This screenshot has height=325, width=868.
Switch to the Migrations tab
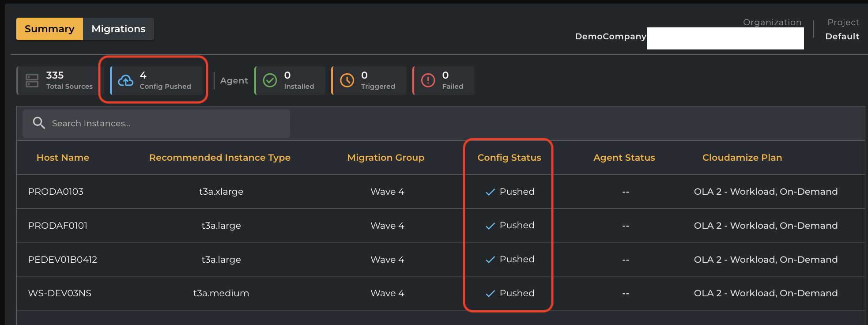coord(118,29)
